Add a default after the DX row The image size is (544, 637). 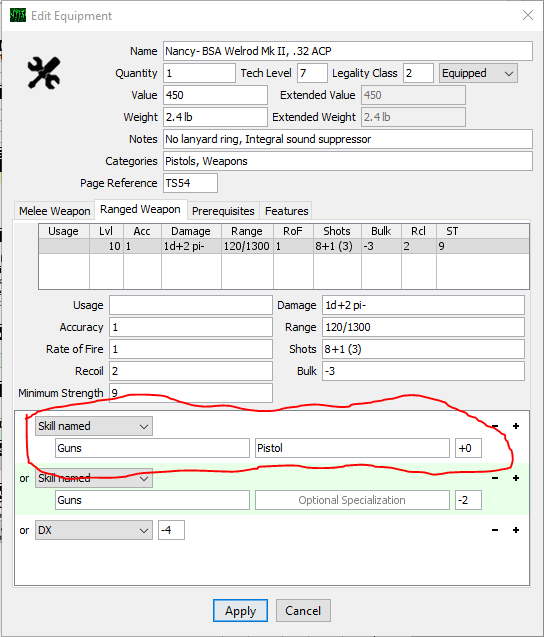tap(516, 530)
